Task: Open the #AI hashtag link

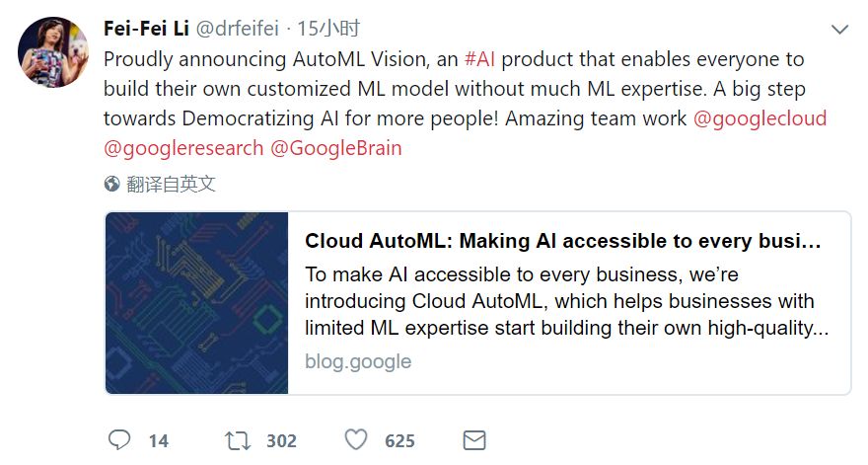Action: 481,59
